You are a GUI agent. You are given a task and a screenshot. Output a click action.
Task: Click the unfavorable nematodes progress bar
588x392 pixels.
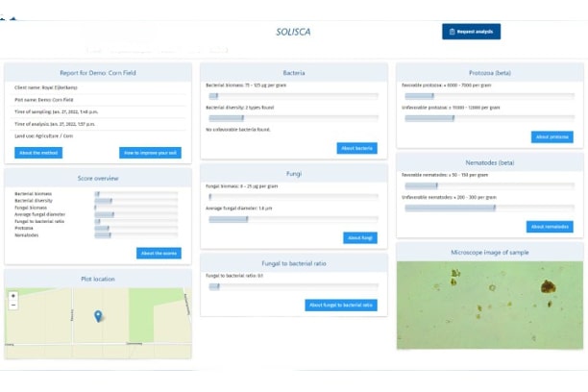(x=488, y=208)
